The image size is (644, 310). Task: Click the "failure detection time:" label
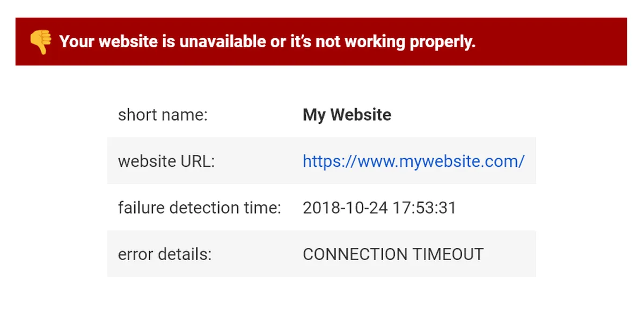pos(199,208)
